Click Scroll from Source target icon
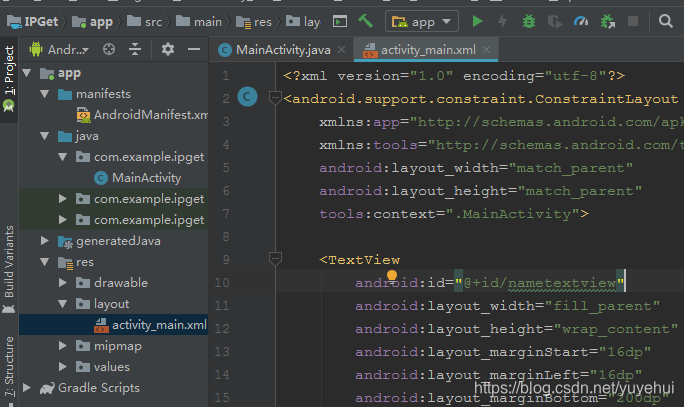The image size is (684, 407). pyautogui.click(x=109, y=49)
